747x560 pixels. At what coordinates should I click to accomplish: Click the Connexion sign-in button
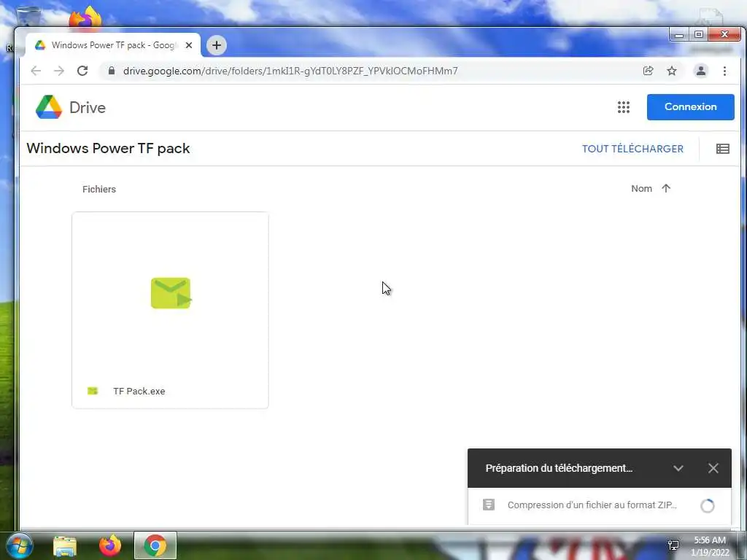click(x=690, y=107)
